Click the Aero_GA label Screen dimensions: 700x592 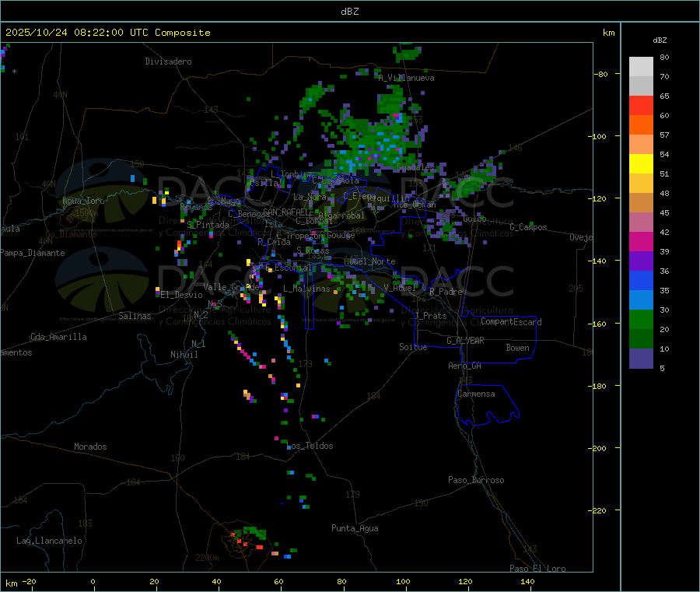465,366
